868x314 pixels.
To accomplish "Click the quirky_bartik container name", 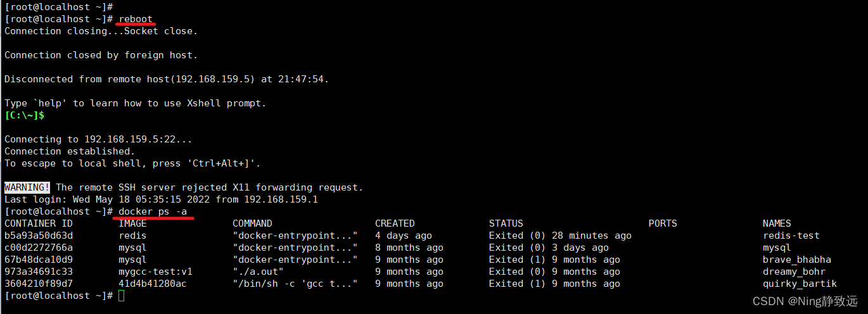I will point(800,284).
